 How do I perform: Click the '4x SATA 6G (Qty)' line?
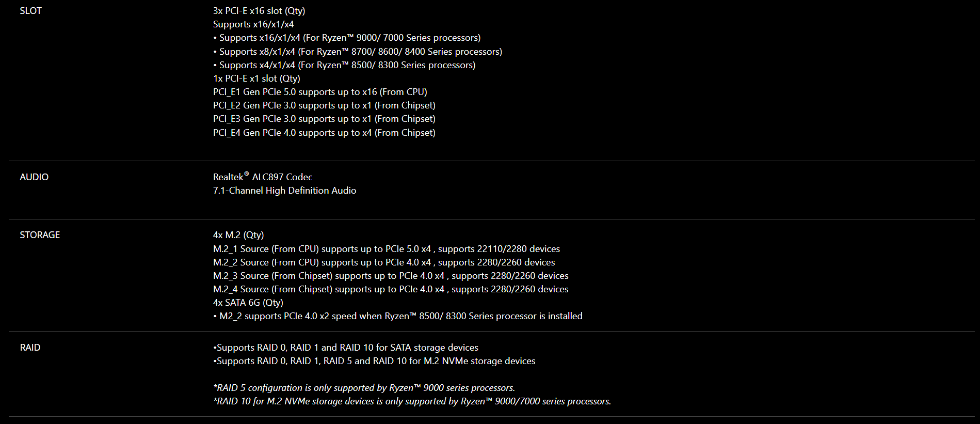click(248, 303)
